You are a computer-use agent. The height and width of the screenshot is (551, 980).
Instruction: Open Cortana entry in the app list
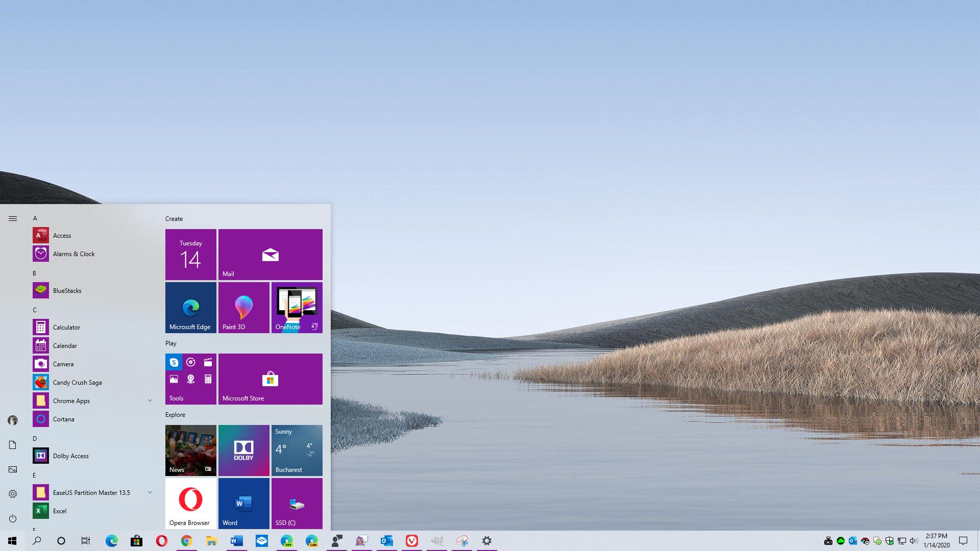(x=93, y=419)
